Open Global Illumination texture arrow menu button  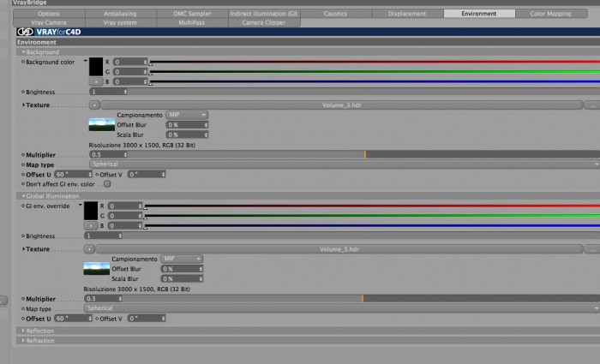point(89,249)
